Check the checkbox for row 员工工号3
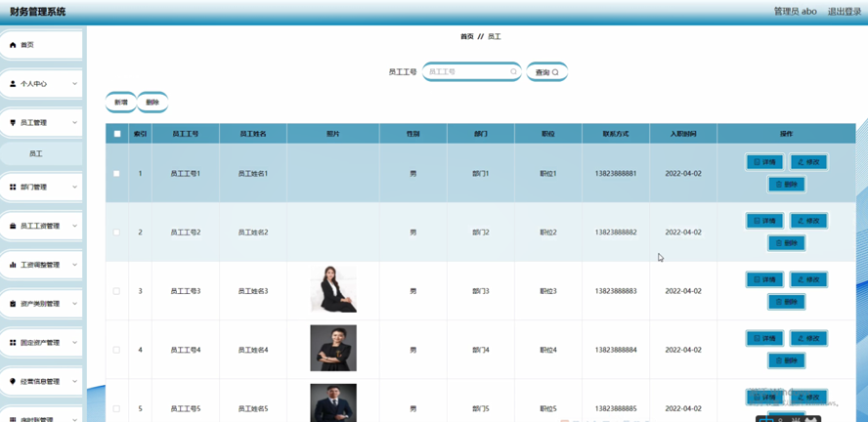The height and width of the screenshot is (422, 868). tap(116, 291)
